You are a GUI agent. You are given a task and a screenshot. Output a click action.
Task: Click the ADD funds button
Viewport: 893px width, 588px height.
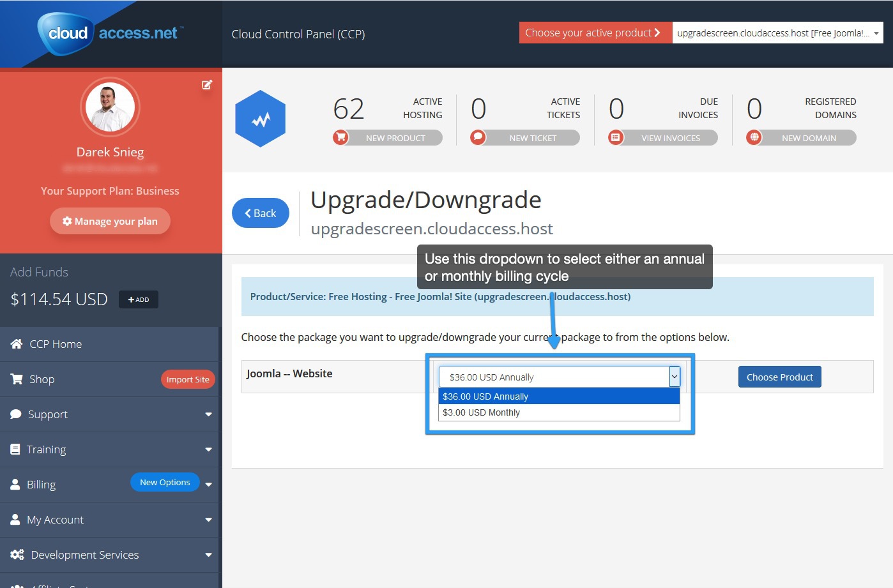pos(139,299)
